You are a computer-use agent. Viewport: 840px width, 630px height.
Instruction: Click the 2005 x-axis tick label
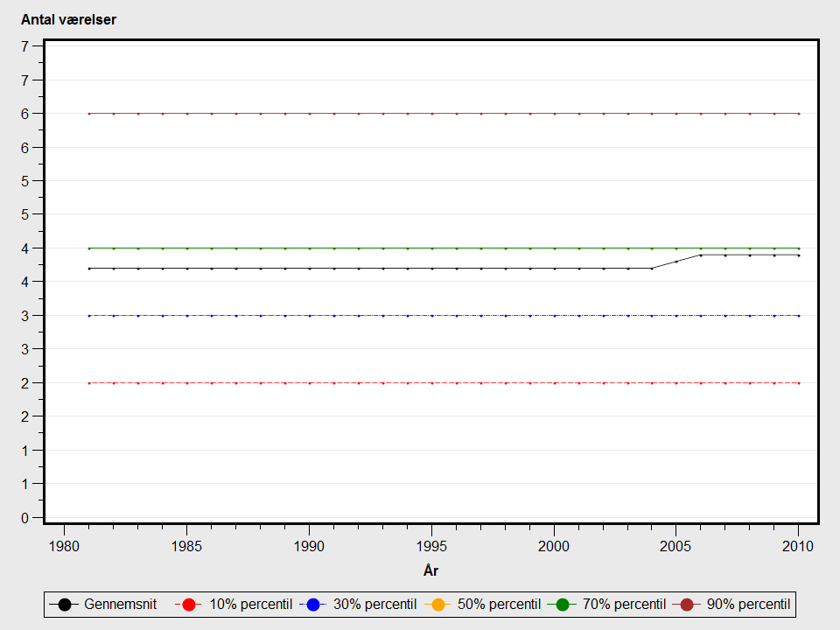pyautogui.click(x=676, y=545)
